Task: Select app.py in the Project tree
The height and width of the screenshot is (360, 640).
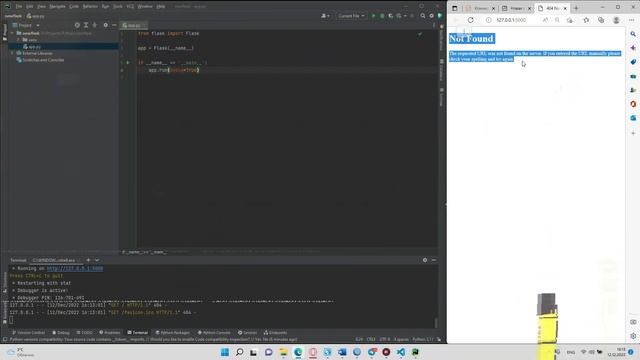Action: pyautogui.click(x=34, y=47)
